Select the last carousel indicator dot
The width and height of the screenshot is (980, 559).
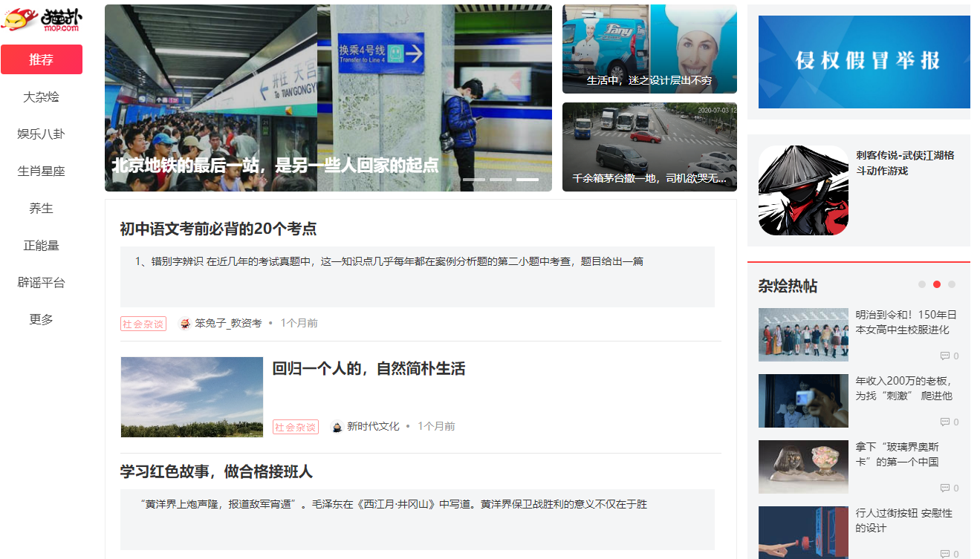(x=528, y=179)
